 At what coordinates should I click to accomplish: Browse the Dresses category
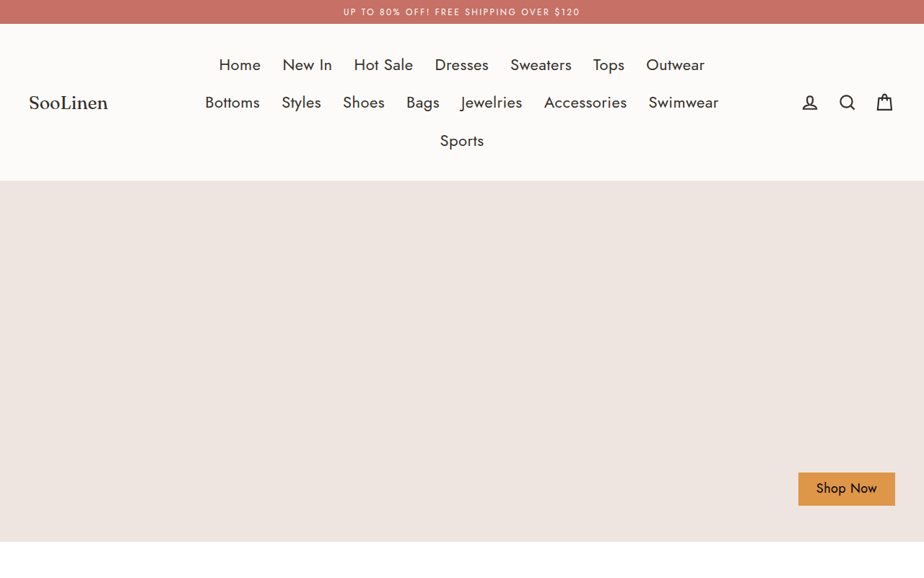pyautogui.click(x=462, y=65)
